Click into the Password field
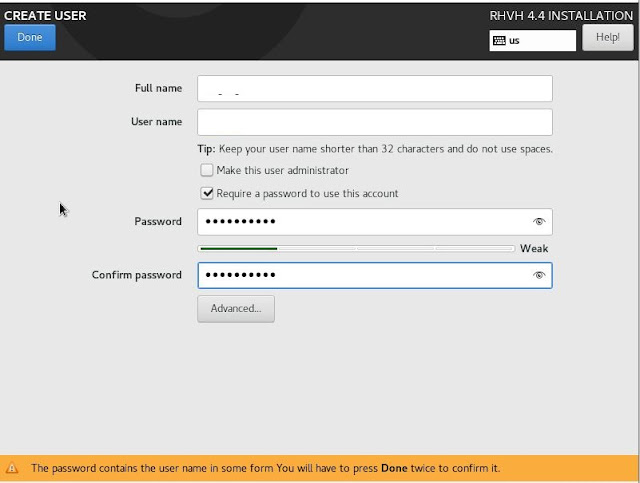This screenshot has width=640, height=483. coord(375,222)
